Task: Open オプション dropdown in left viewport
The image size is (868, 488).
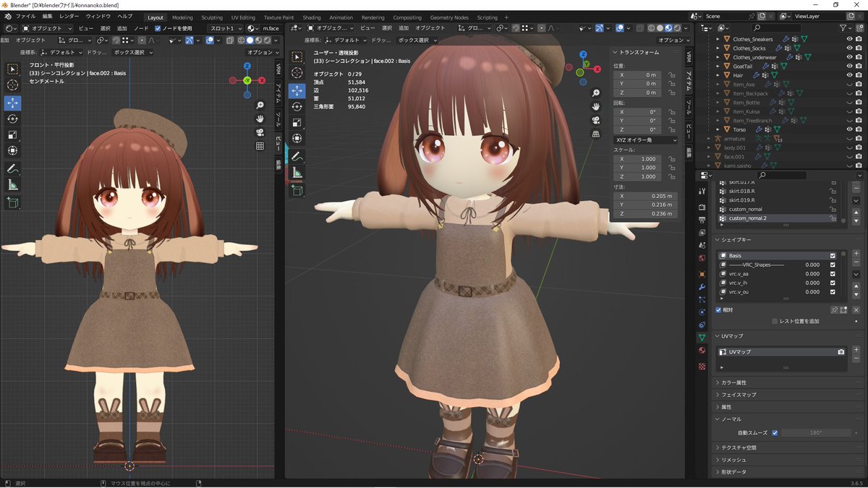Action: [x=263, y=52]
